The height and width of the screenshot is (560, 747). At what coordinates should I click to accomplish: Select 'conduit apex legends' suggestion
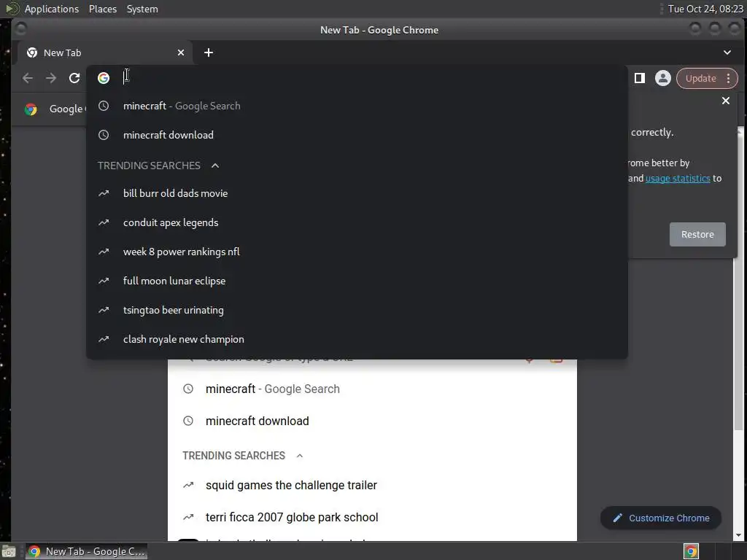coord(357,223)
